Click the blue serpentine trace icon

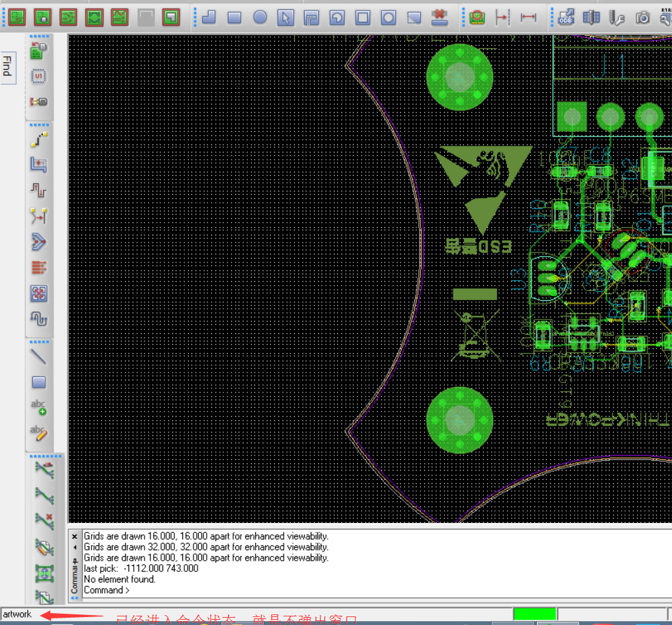click(x=39, y=319)
